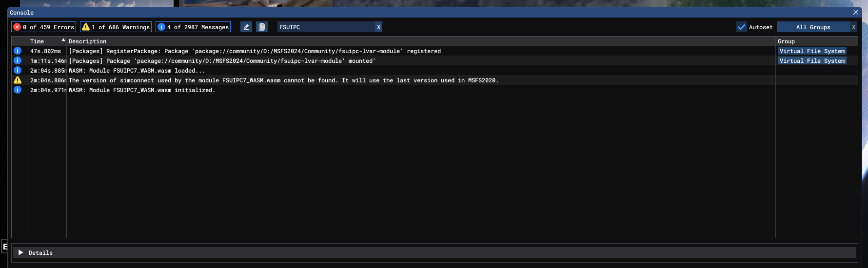Sort by the Time column header

point(38,41)
